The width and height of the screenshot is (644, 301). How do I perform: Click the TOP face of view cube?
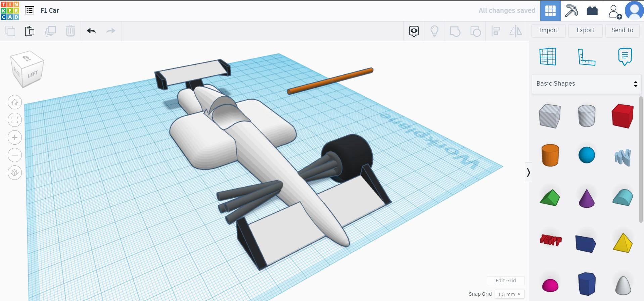(x=27, y=58)
